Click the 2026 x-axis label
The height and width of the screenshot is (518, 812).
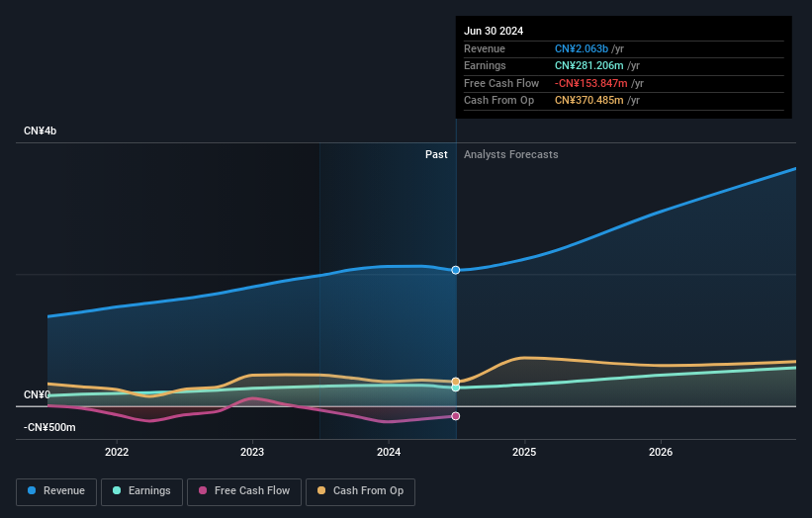point(661,452)
